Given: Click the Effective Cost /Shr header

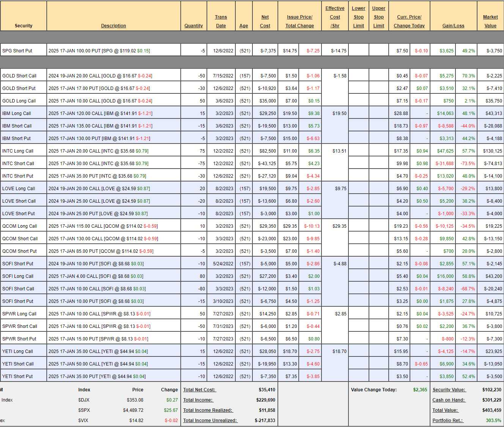Looking at the screenshot, I should tap(335, 17).
